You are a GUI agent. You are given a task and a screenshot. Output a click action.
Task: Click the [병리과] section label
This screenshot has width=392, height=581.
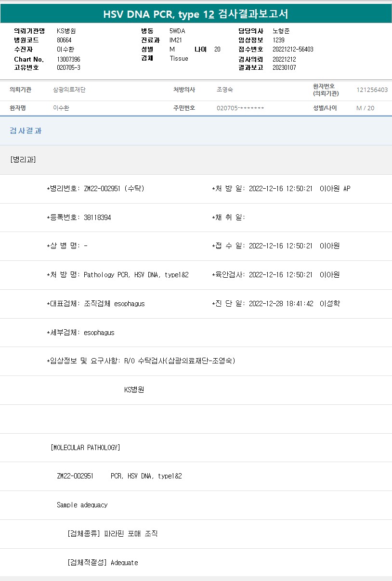pyautogui.click(x=23, y=160)
